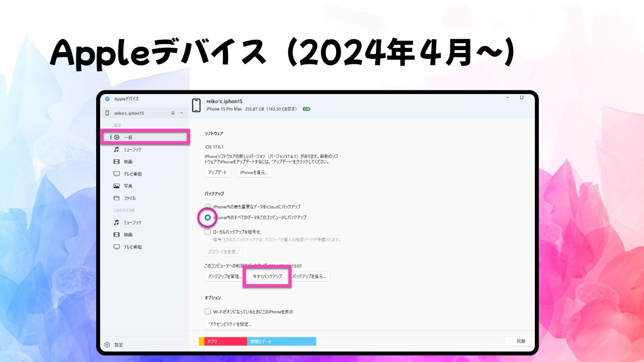
Task: Open 映画 film icon in 設定 section
Action: pos(116,162)
